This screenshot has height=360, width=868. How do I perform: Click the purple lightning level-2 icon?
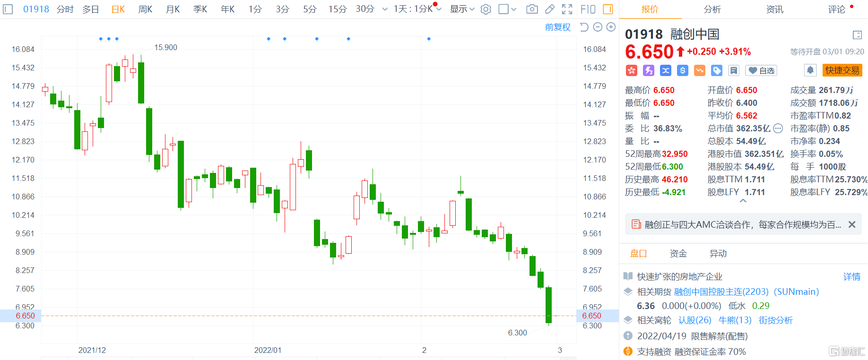coord(649,70)
